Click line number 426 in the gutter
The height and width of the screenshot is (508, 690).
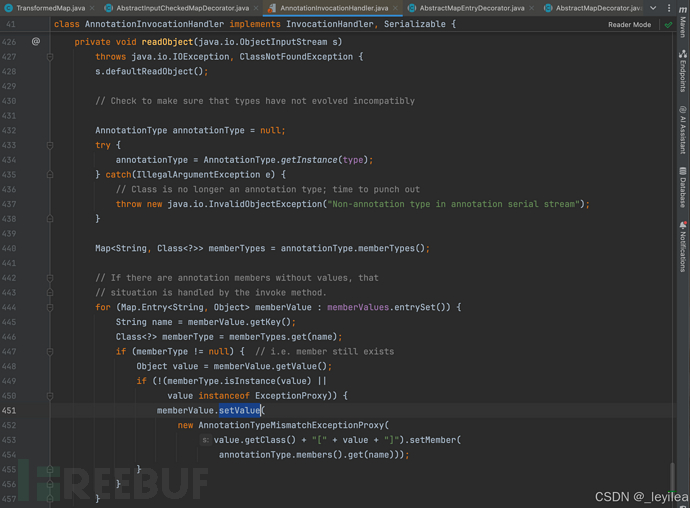(9, 42)
